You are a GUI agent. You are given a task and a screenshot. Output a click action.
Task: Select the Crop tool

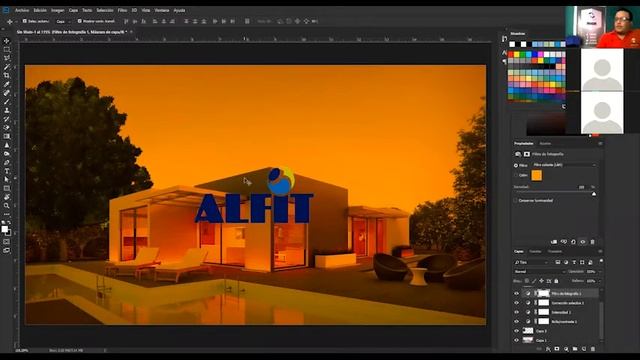(x=7, y=76)
